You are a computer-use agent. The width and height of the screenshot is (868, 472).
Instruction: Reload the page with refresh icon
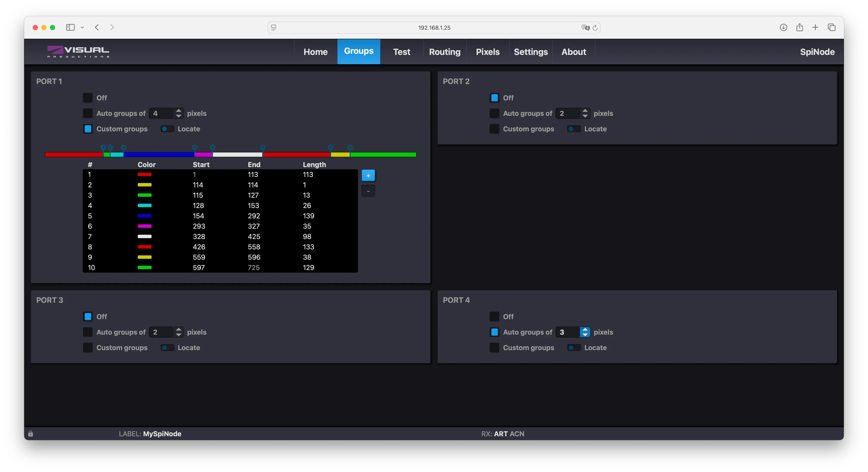tap(595, 28)
